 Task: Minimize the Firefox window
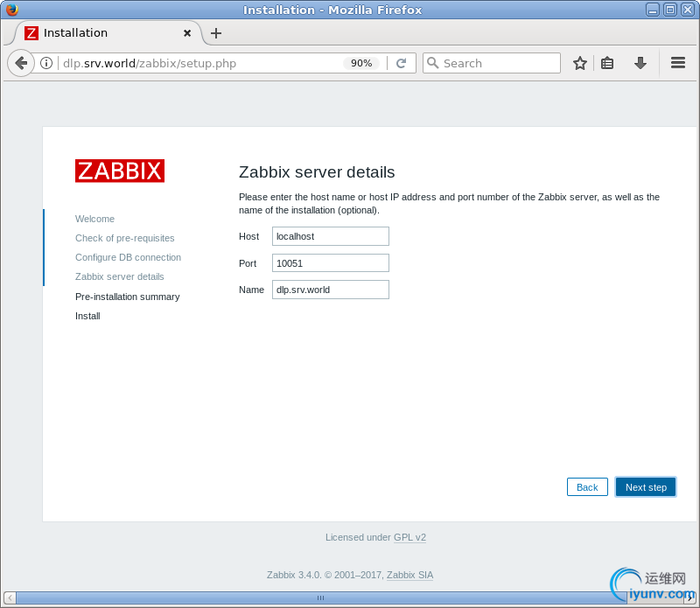tap(652, 10)
